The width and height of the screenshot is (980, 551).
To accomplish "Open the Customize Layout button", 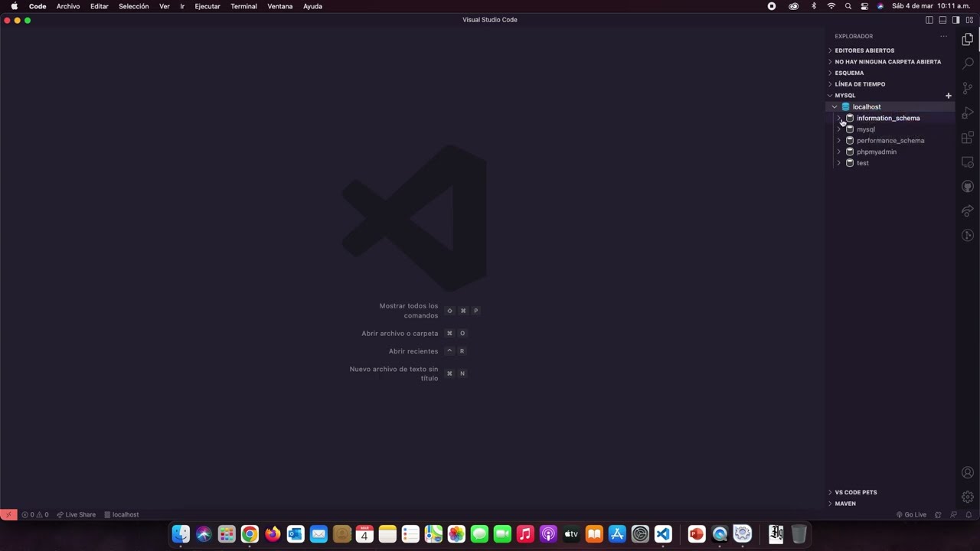I will pyautogui.click(x=969, y=20).
